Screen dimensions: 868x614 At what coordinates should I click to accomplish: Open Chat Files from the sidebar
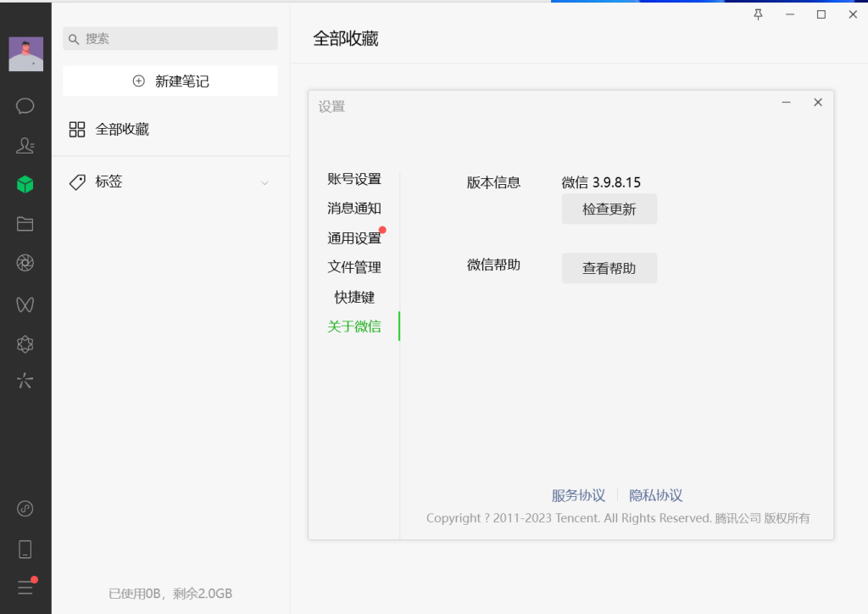tap(25, 223)
